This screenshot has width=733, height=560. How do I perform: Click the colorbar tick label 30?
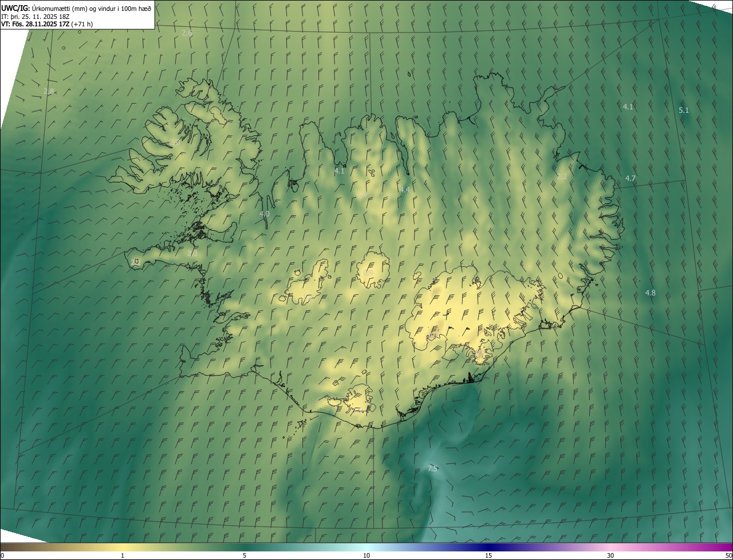tap(610, 555)
